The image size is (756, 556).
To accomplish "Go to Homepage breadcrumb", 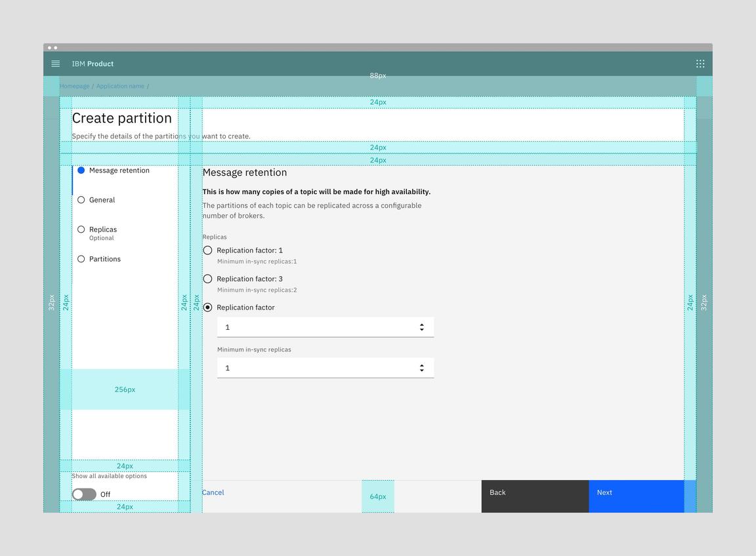I will pos(75,87).
